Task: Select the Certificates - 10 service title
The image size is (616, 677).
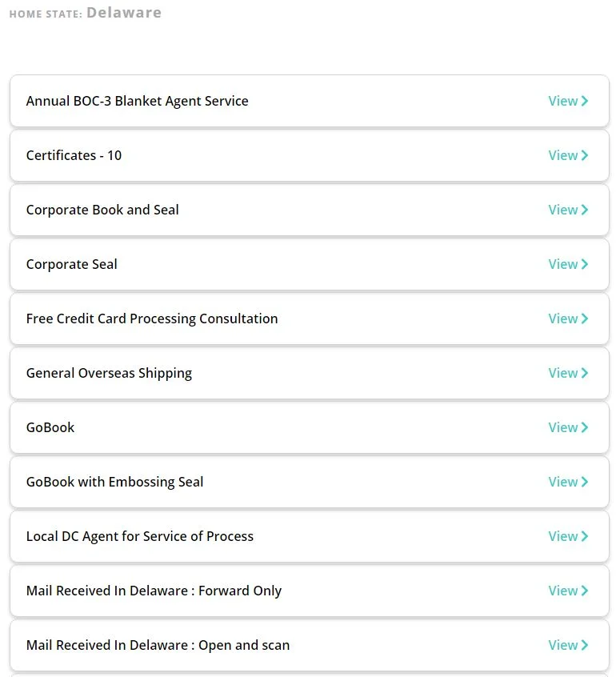Action: (x=74, y=155)
